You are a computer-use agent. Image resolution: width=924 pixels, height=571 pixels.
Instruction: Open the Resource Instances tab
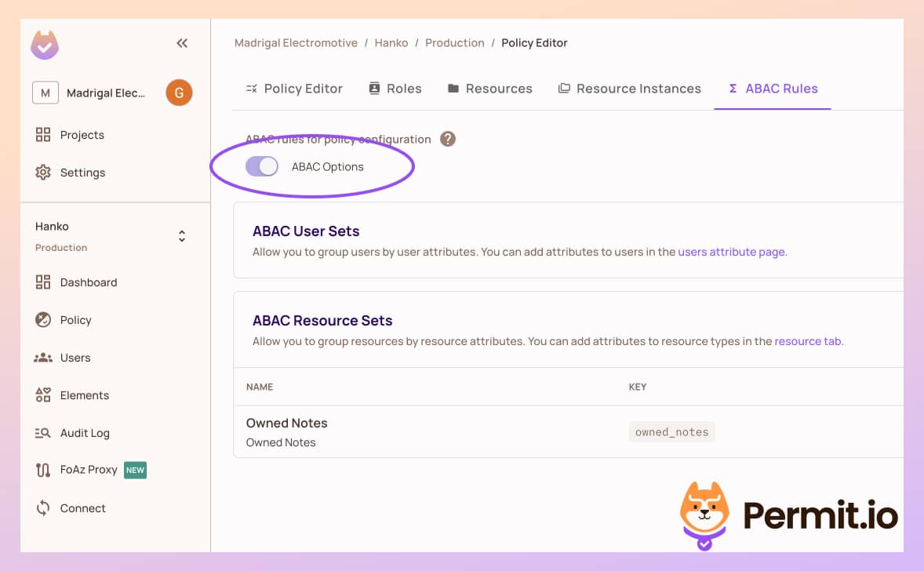click(629, 88)
